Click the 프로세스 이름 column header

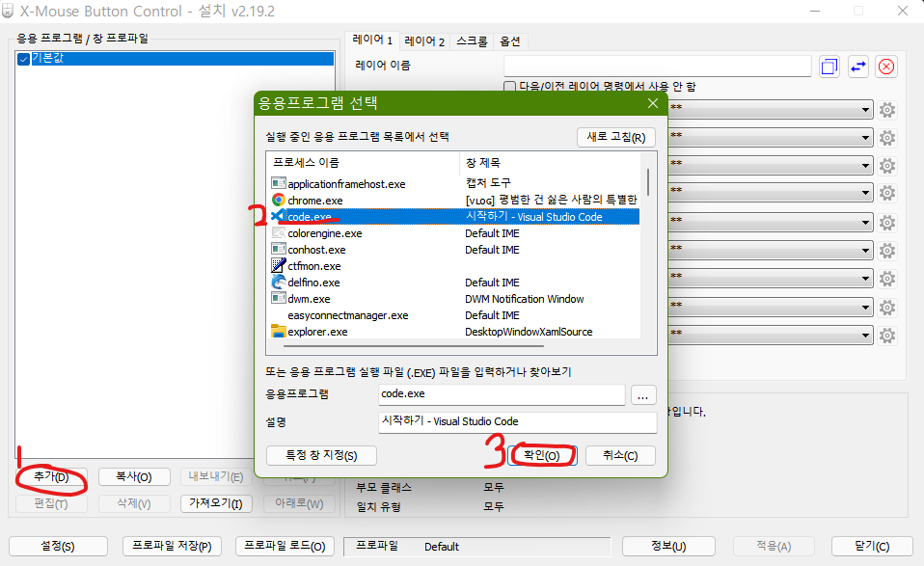coord(363,163)
